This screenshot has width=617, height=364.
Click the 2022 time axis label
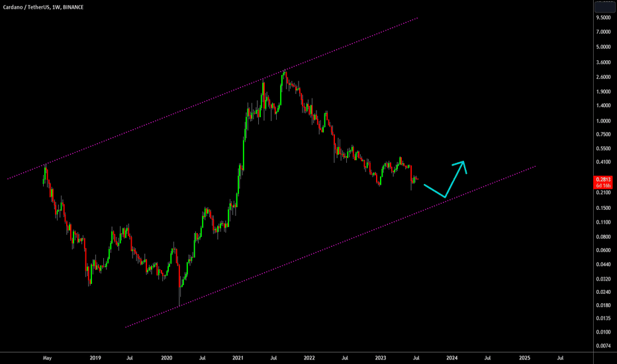click(309, 358)
